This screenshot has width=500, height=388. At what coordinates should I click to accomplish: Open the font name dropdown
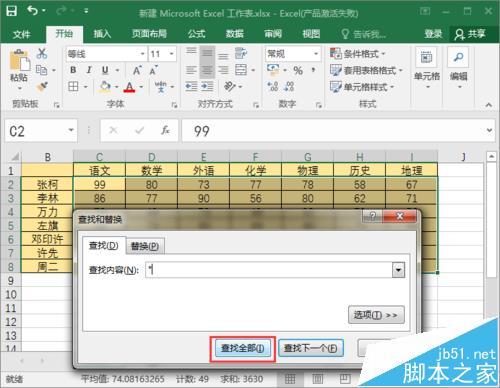(x=142, y=54)
